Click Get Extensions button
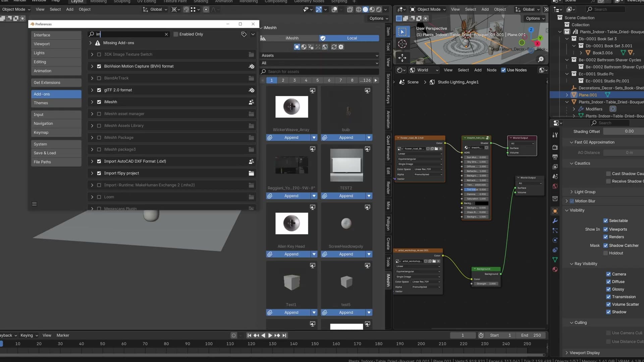 56,82
